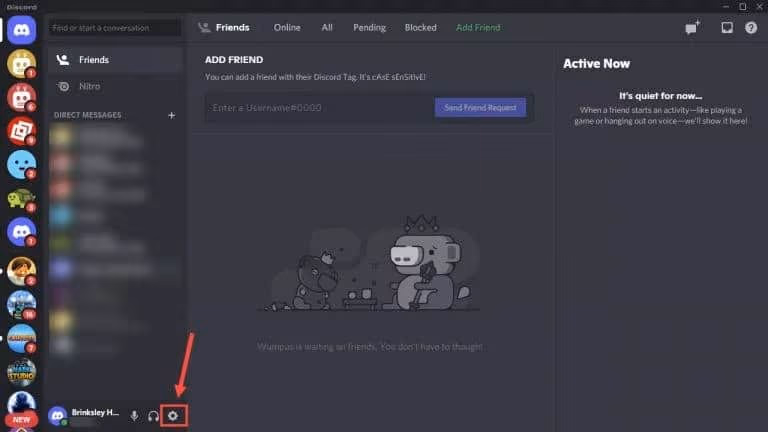Click the friend activity description text
768x432 pixels.
[x=661, y=116]
